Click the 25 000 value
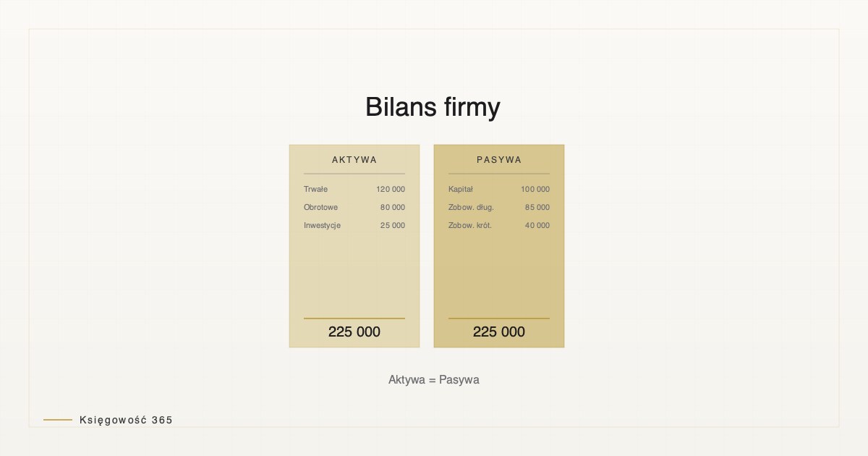The height and width of the screenshot is (456, 868). coord(393,226)
